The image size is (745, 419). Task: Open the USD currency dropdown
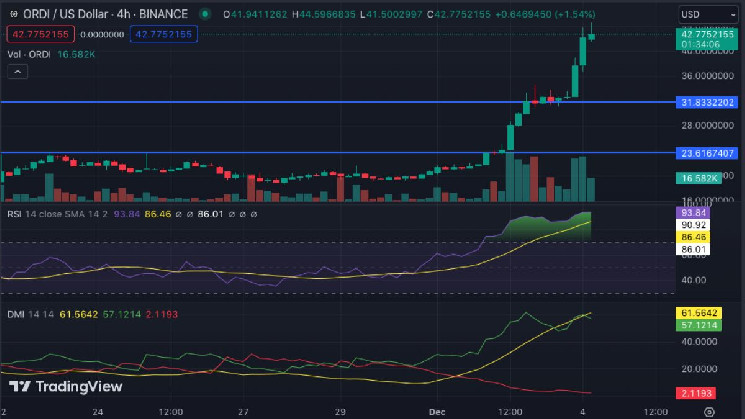[x=707, y=14]
